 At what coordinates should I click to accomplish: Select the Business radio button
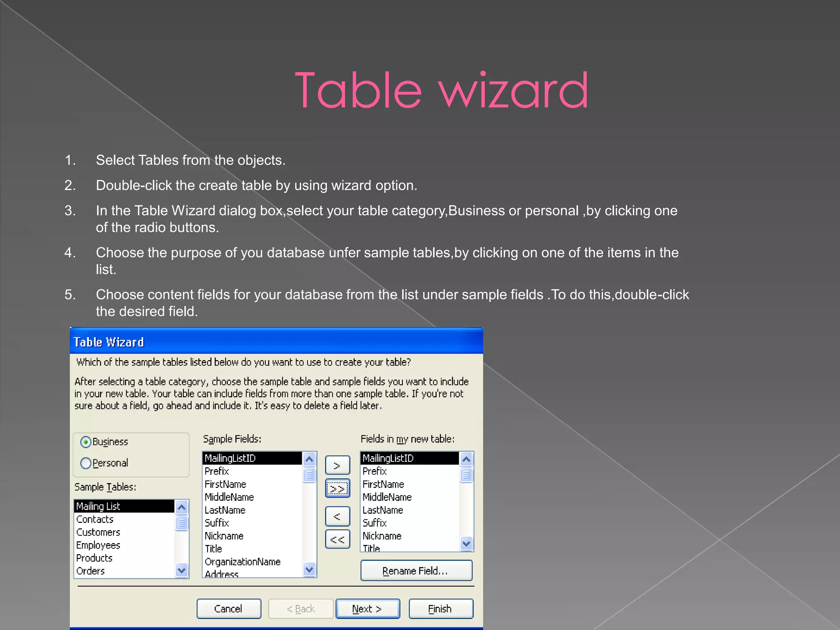click(x=86, y=442)
